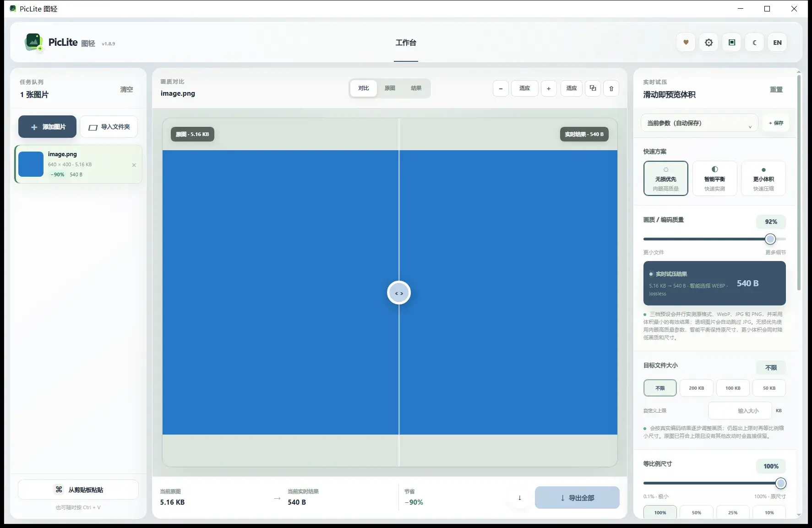Toggle dark mode with the moon icon
Screen dimensions: 812x528
(754, 43)
